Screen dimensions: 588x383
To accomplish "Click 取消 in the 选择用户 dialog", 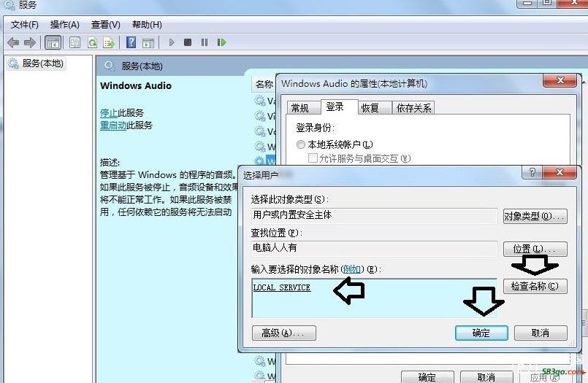I will pyautogui.click(x=541, y=333).
